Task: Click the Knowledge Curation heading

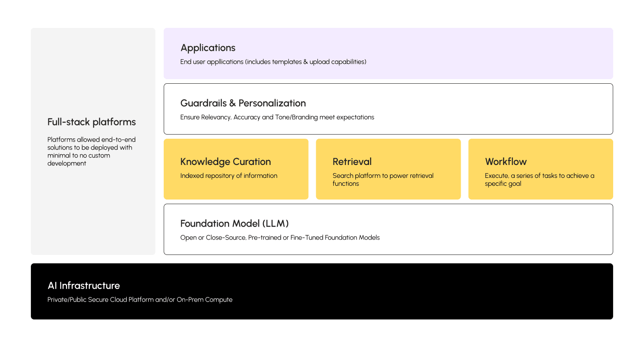Action: (225, 162)
